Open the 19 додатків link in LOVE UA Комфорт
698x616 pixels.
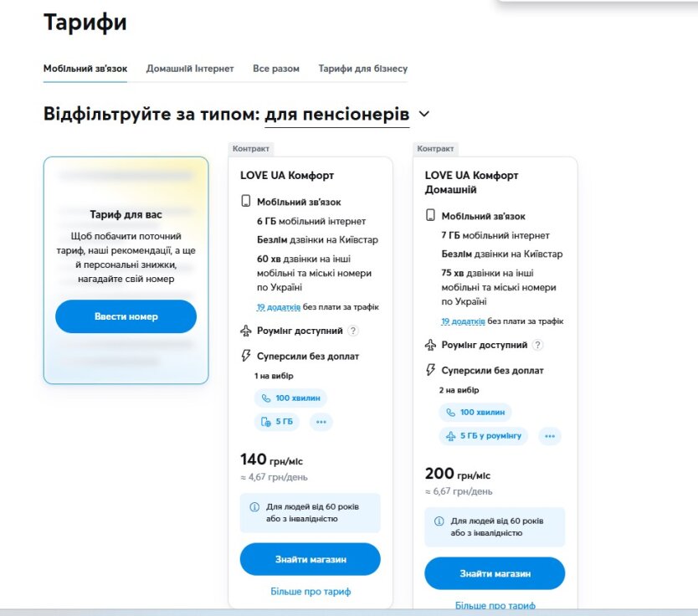pyautogui.click(x=278, y=307)
